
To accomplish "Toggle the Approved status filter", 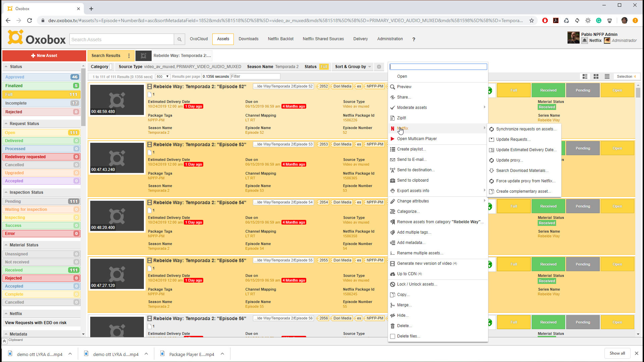I will [42, 77].
